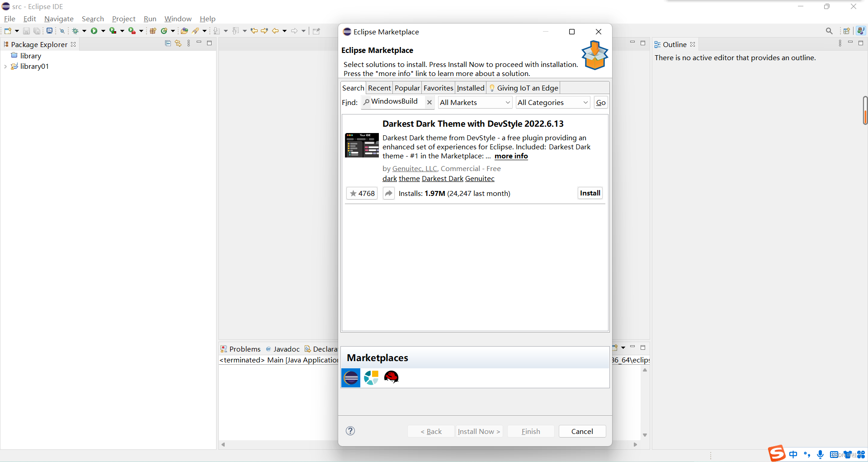Click the Sogou input method S icon
868x462 pixels.
pos(777,453)
